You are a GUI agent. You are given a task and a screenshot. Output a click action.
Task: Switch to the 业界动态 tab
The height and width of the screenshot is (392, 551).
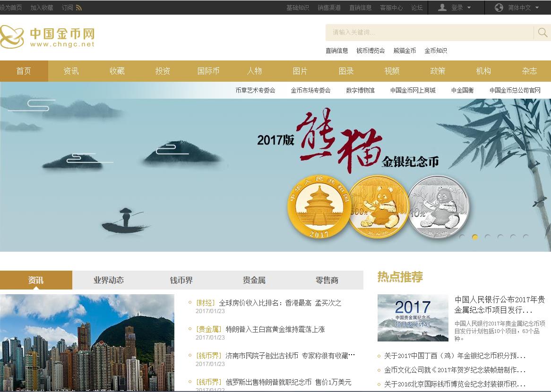coord(109,280)
